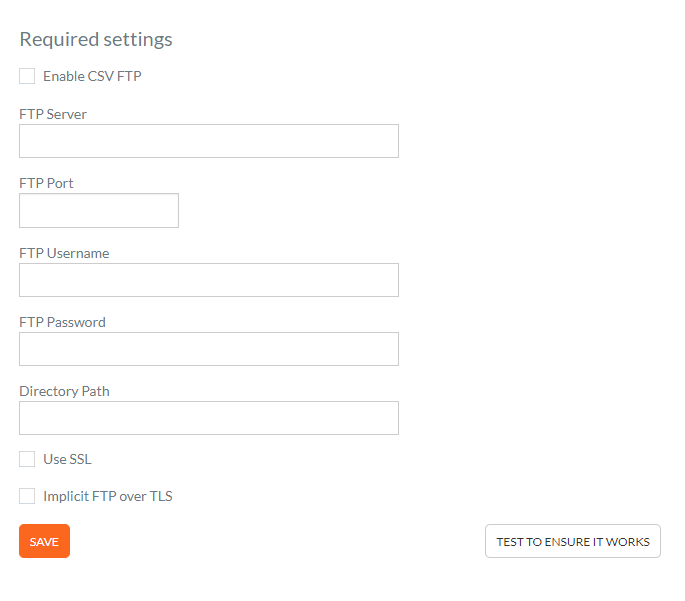This screenshot has height=601, width=685.
Task: Activate the Directory Path input field
Action: click(x=209, y=418)
